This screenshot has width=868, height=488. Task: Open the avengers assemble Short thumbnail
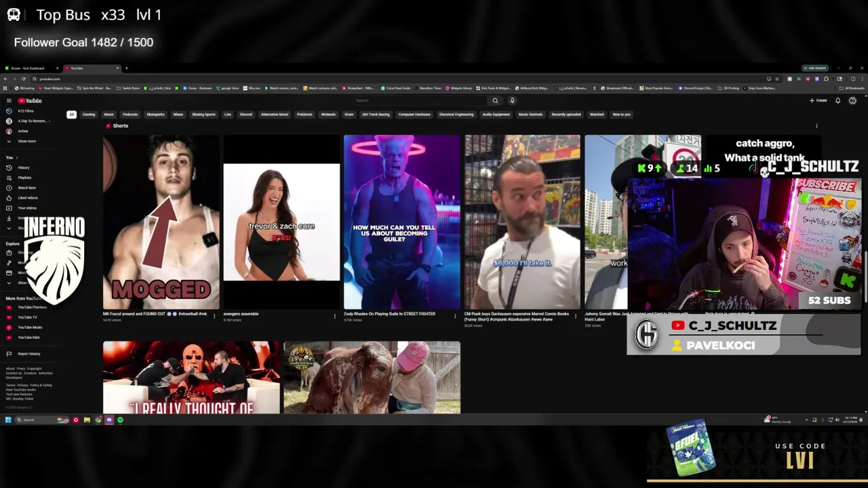281,222
